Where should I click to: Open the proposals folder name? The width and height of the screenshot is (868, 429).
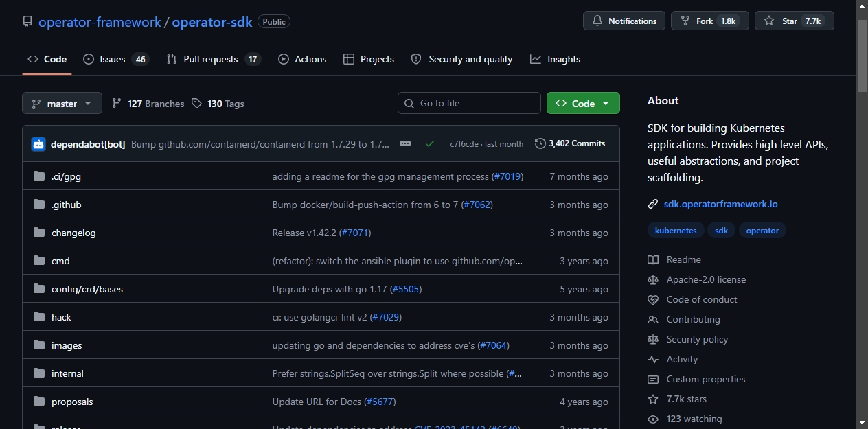72,402
